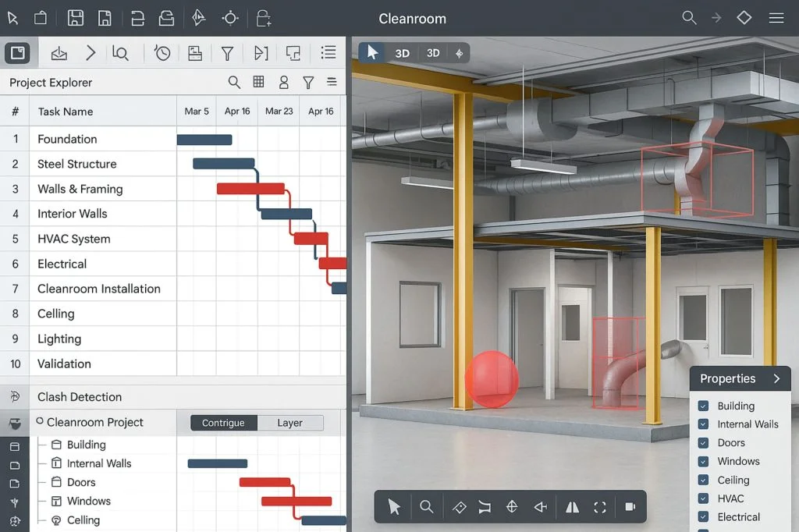
Task: Click the Interior Walls Gantt bar
Action: coord(286,214)
